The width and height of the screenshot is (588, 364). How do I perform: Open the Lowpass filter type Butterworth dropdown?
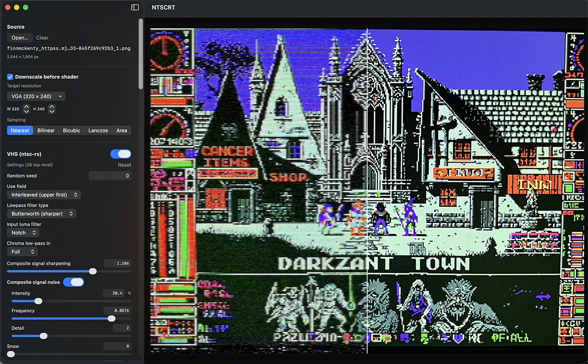[42, 214]
